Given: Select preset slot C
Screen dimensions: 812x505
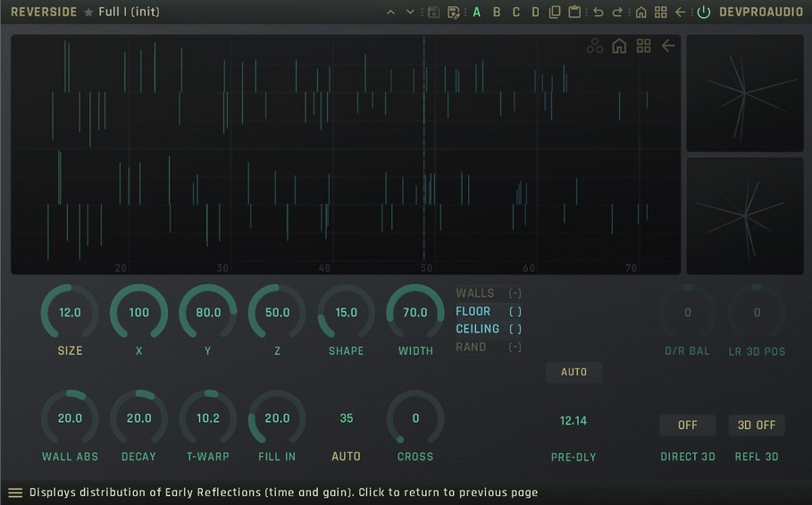Looking at the screenshot, I should click(515, 12).
